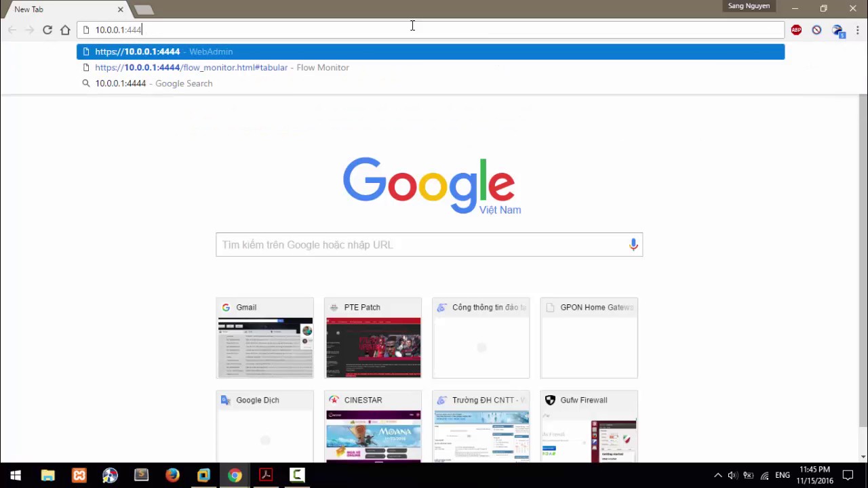Click the browser Forward arrow
Viewport: 868px width, 488px height.
point(30,30)
